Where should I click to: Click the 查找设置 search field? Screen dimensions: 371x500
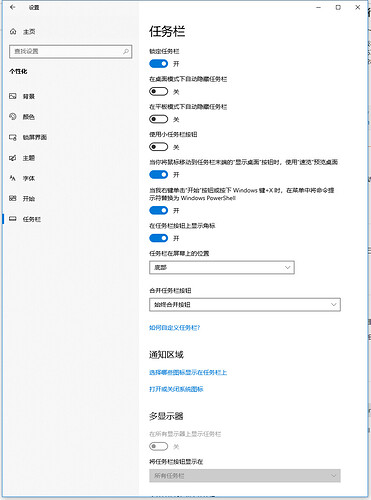click(x=71, y=52)
